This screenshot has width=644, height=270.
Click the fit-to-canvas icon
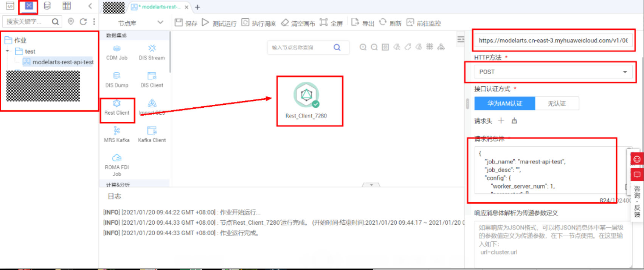[x=385, y=47]
